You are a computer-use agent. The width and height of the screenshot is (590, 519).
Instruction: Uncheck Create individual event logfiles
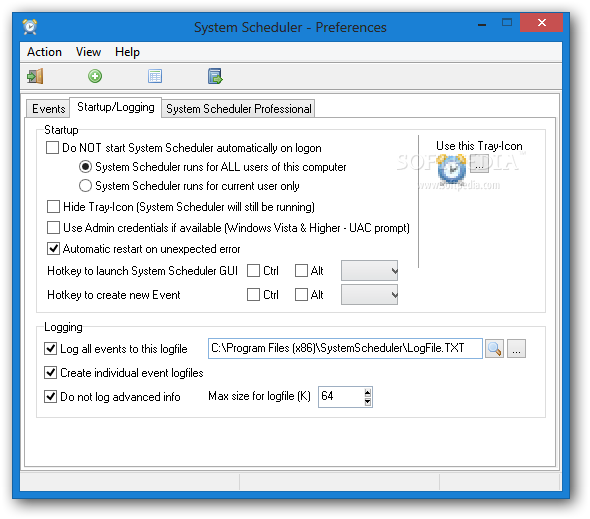[x=50, y=373]
